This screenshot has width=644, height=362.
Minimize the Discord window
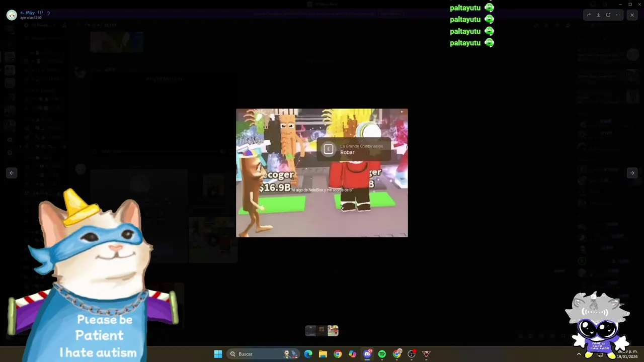620,4
